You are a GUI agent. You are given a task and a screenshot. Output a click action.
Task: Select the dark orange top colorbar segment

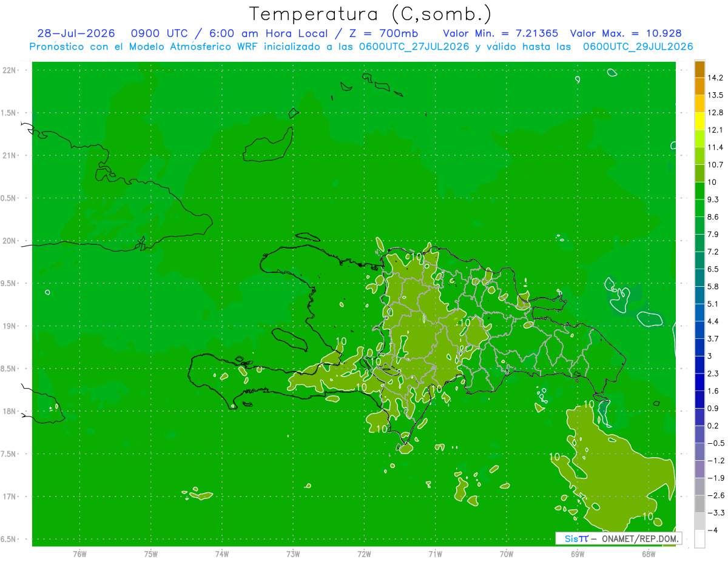tap(699, 70)
